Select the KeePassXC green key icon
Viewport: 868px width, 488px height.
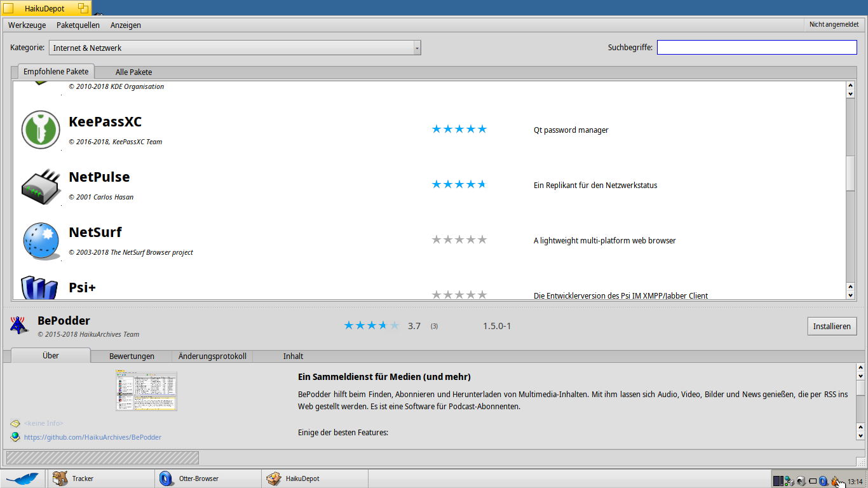click(x=40, y=130)
